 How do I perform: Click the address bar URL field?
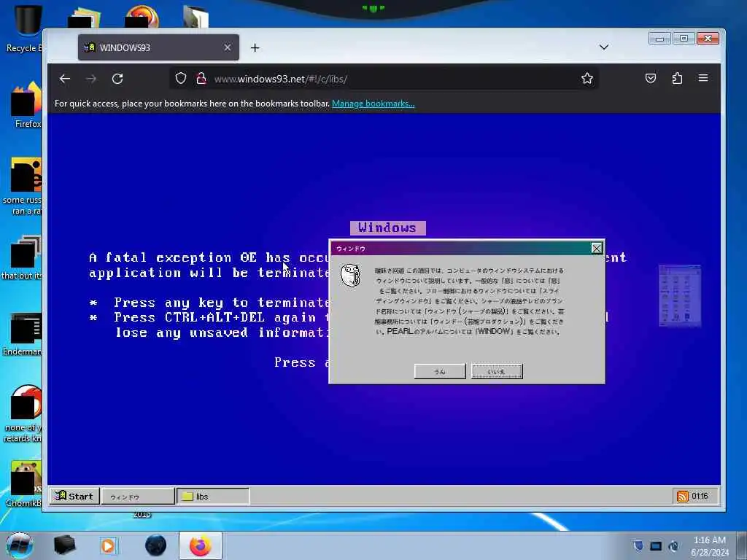click(x=384, y=79)
